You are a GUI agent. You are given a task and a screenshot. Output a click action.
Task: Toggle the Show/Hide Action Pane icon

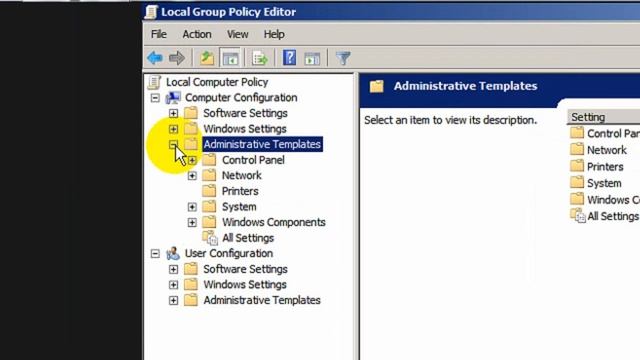[312, 58]
